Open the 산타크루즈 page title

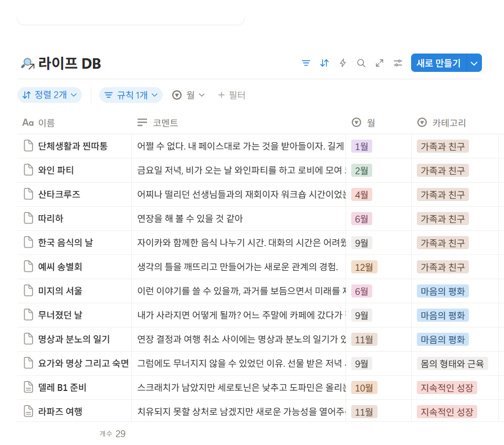point(59,194)
